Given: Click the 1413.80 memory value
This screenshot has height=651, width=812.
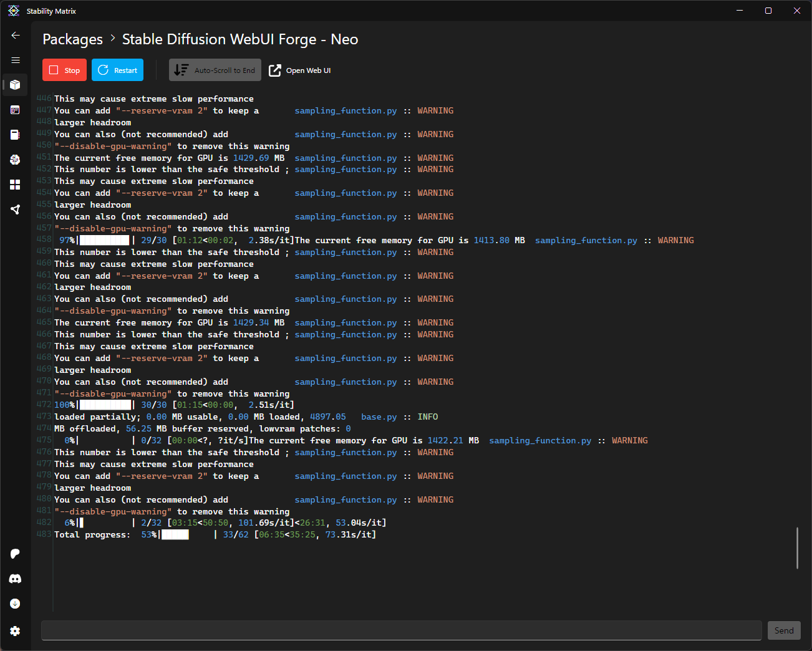Looking at the screenshot, I should 491,240.
